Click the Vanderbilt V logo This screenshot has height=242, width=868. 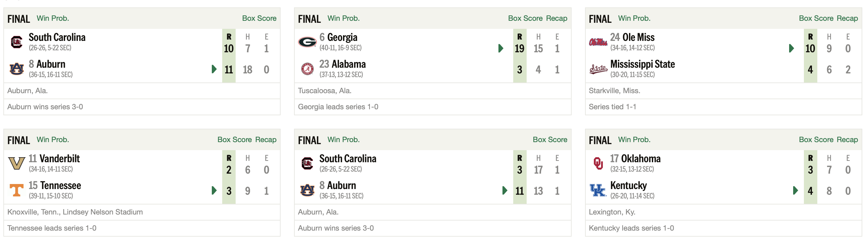16,164
